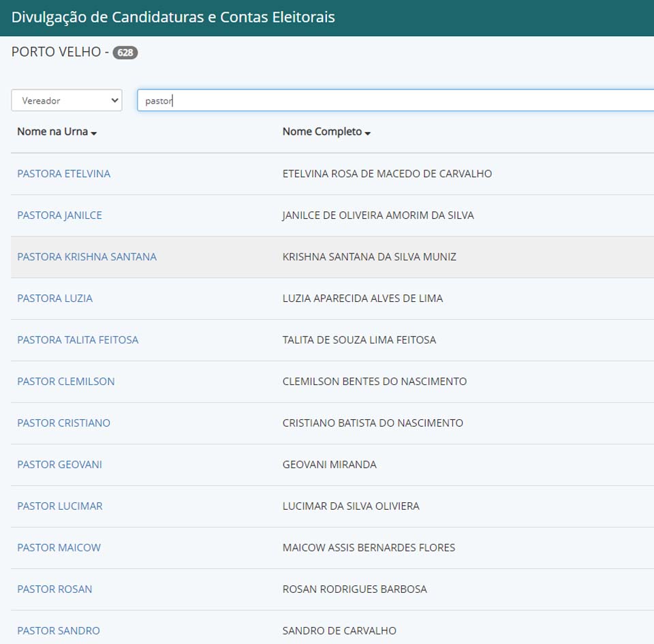Open candidate PASTOR GEOVANI
Viewport: 654px width, 644px height.
point(59,465)
